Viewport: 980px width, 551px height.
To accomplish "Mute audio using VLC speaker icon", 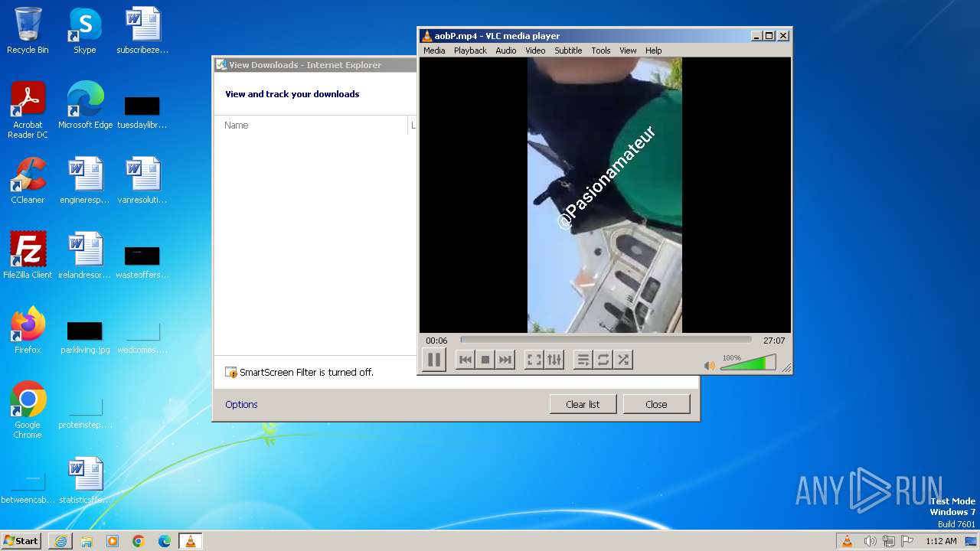I will (x=710, y=366).
